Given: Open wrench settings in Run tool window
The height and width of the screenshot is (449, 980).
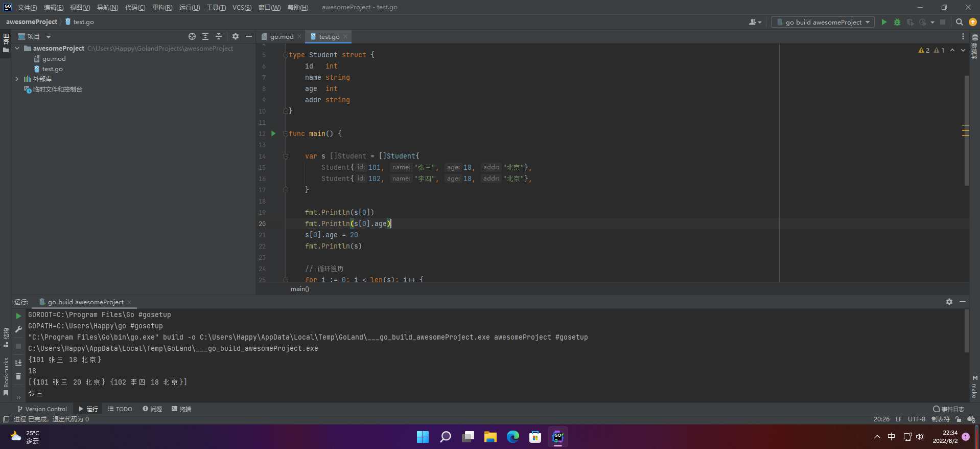Looking at the screenshot, I should click(18, 329).
